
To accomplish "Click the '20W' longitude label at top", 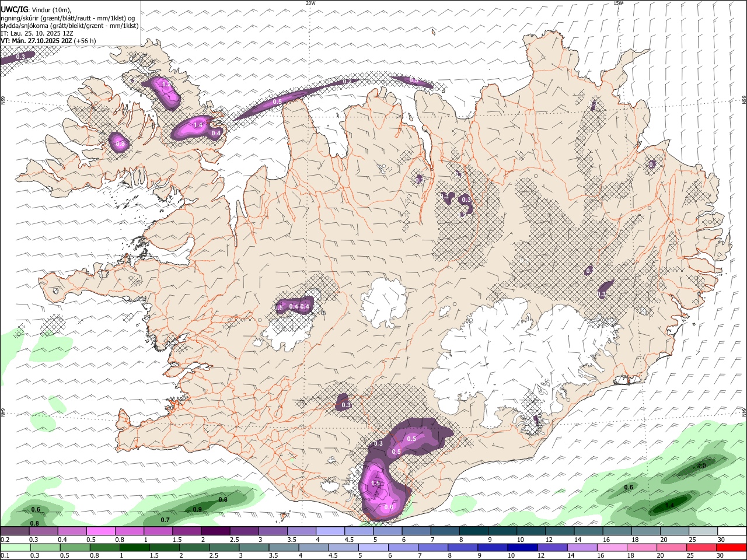I will (310, 3).
